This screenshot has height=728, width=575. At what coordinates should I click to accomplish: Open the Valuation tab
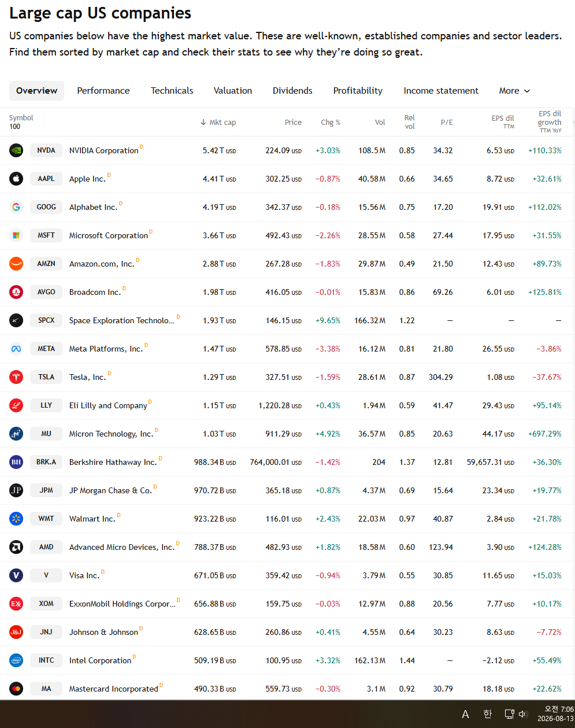[x=233, y=91]
